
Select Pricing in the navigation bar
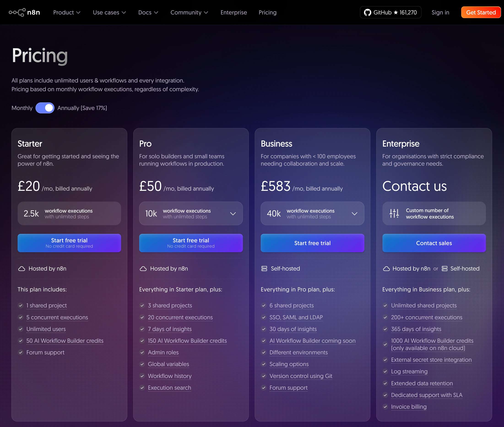[x=268, y=12]
